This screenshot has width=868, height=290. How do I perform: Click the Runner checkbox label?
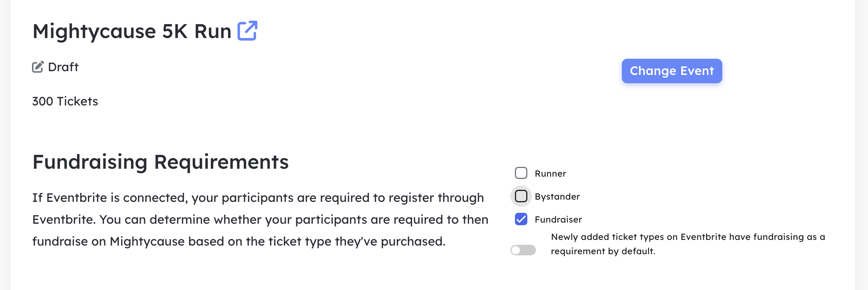tap(550, 174)
